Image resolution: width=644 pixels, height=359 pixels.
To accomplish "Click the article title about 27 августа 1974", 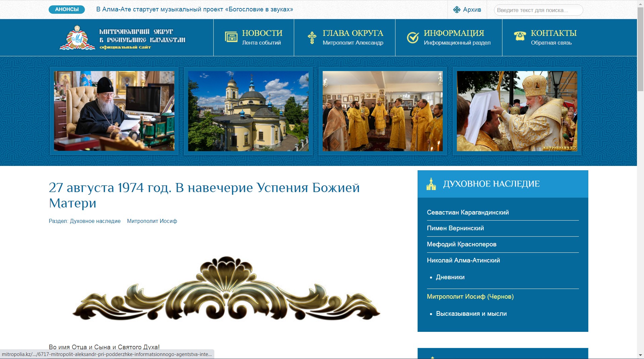I will [x=204, y=195].
